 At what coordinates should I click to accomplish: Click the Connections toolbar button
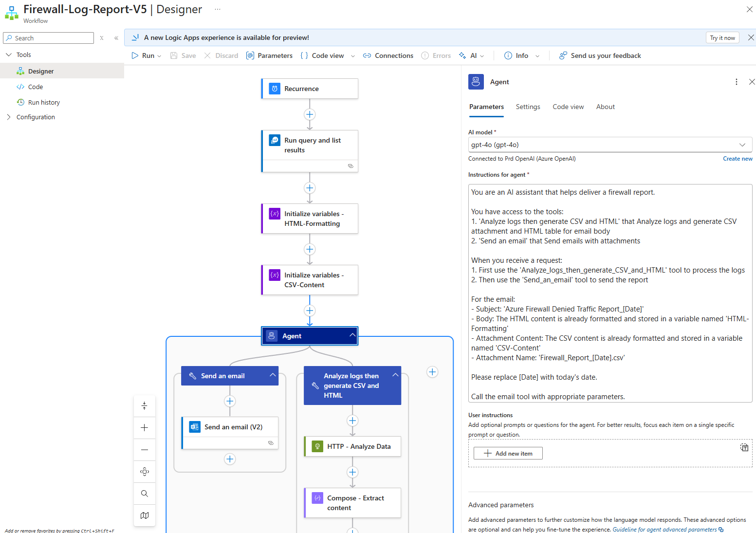click(388, 55)
